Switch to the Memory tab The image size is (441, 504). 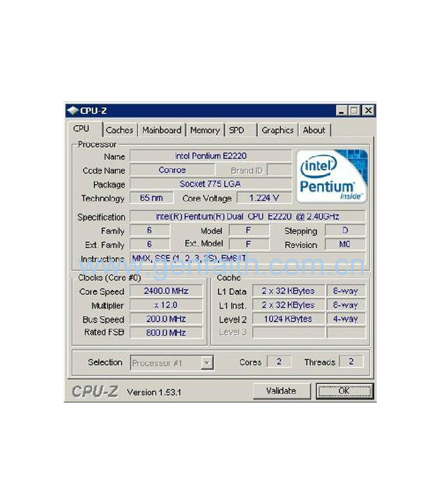tap(205, 130)
